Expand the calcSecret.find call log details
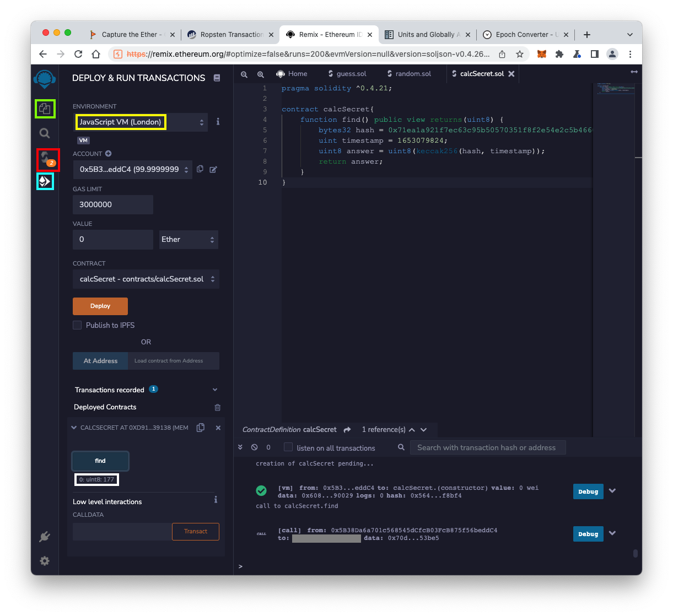 point(612,533)
